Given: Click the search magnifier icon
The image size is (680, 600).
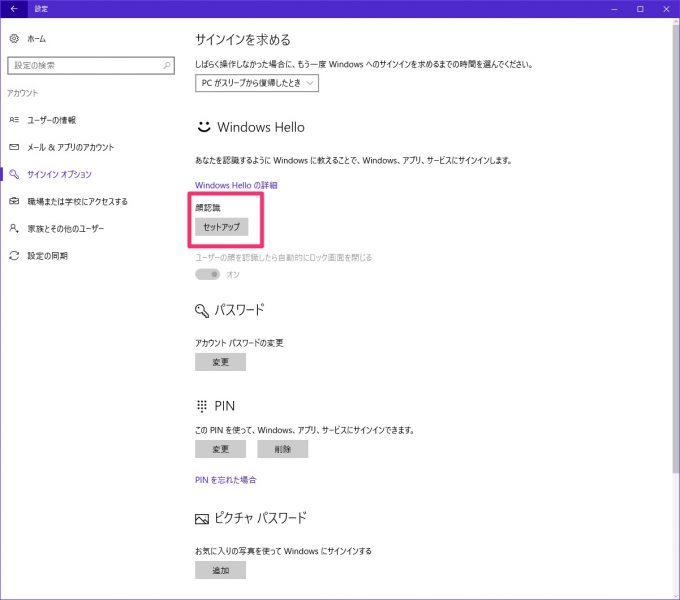Looking at the screenshot, I should pyautogui.click(x=167, y=65).
